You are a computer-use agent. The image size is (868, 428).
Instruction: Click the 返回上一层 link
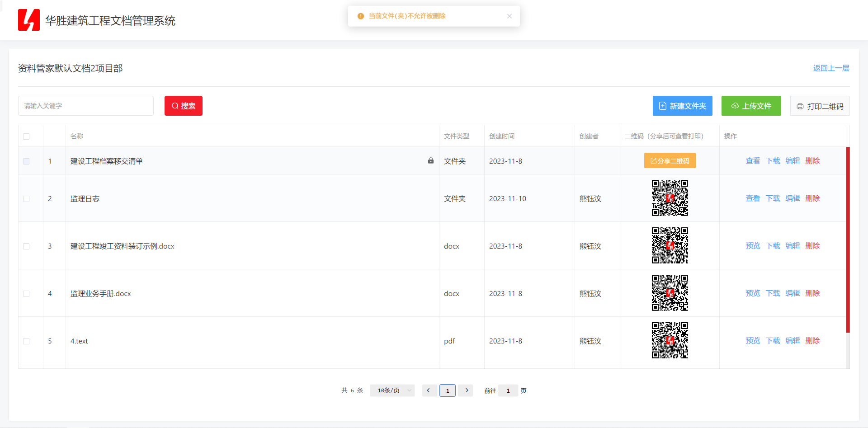point(831,68)
